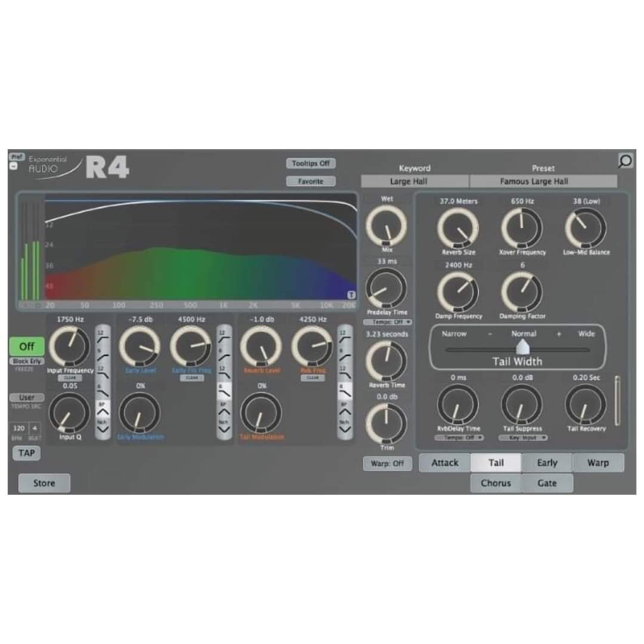Click the Reverb Size knob
Screen dimensions: 644x644
point(458,228)
